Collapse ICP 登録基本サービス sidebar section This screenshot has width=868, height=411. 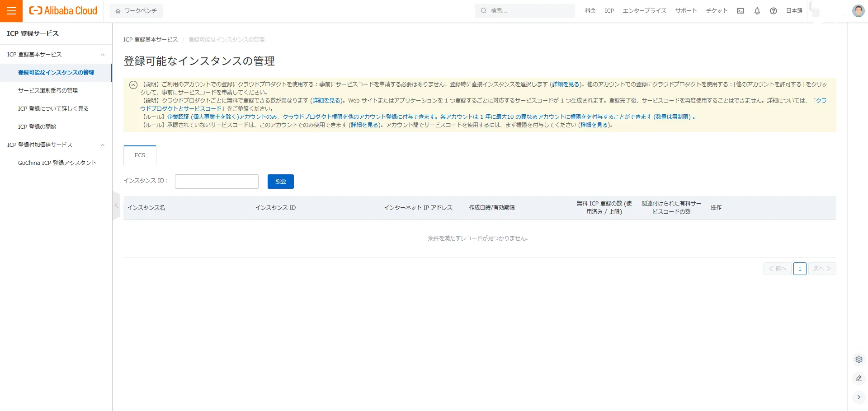tap(103, 55)
